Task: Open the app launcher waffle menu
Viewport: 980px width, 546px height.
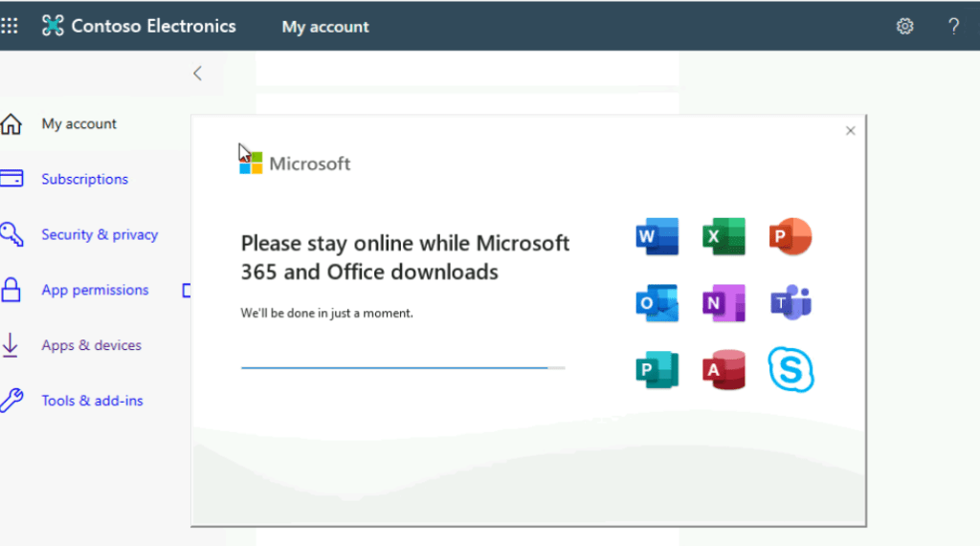Action: pos(10,26)
